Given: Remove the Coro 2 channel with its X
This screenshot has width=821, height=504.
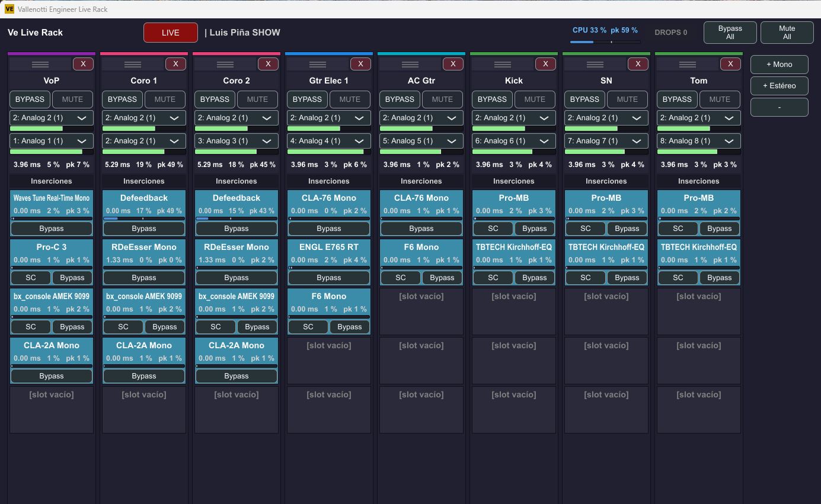Looking at the screenshot, I should 268,64.
